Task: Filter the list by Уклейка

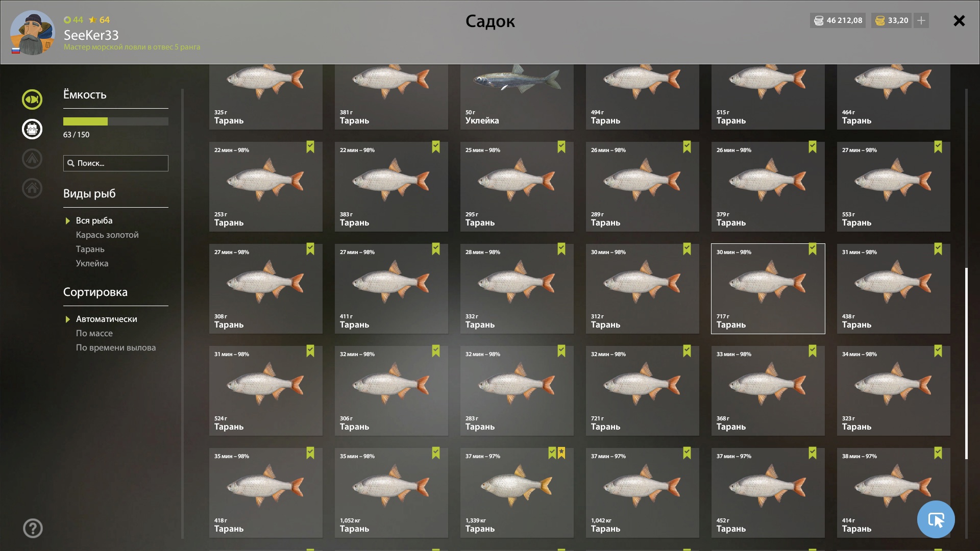Action: [92, 263]
